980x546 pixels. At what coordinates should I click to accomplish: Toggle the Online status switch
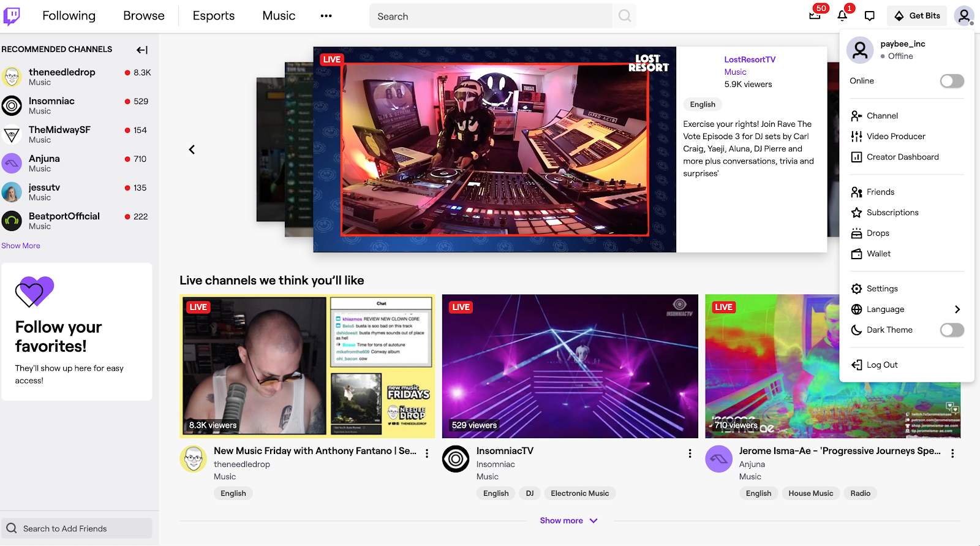pyautogui.click(x=952, y=81)
